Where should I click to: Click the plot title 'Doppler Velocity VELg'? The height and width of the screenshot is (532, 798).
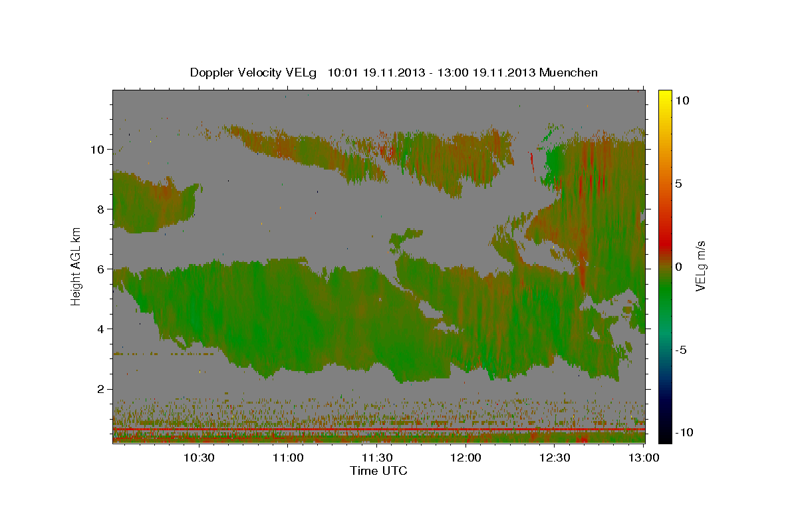point(253,72)
